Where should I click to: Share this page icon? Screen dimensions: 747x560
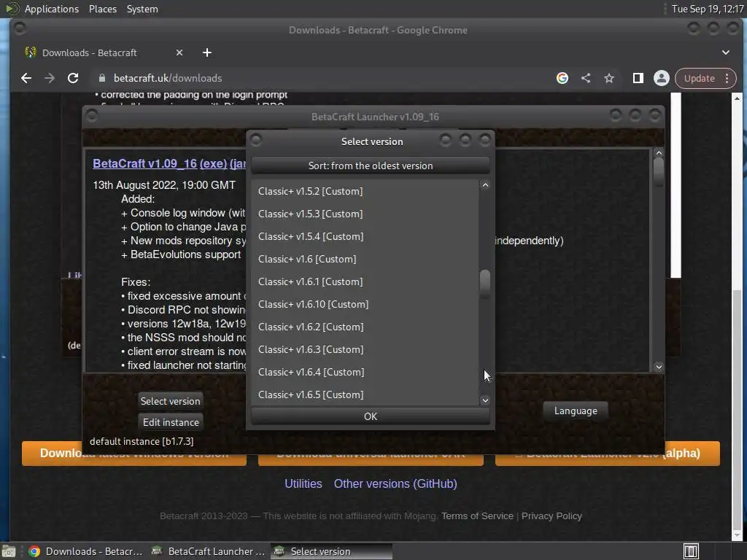click(x=586, y=78)
